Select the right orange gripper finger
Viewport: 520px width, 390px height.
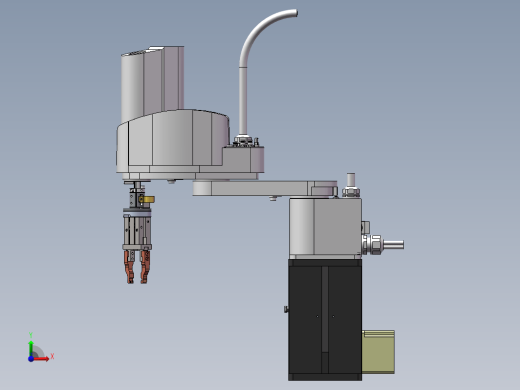[145, 267]
